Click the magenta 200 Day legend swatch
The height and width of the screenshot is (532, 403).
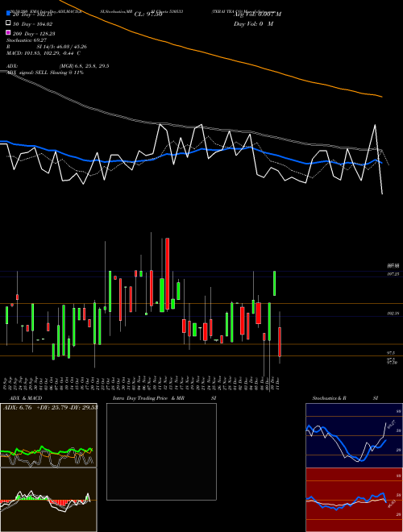click(x=9, y=33)
